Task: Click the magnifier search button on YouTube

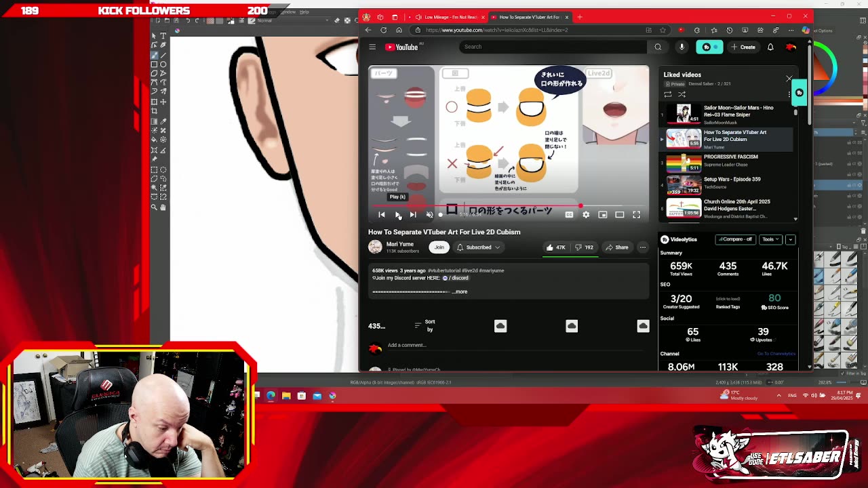Action: click(658, 47)
